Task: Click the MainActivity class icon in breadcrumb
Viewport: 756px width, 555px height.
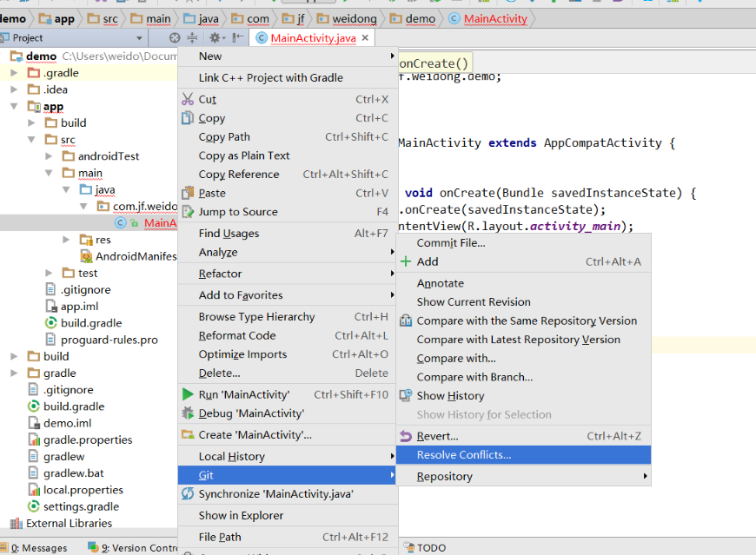Action: [454, 19]
